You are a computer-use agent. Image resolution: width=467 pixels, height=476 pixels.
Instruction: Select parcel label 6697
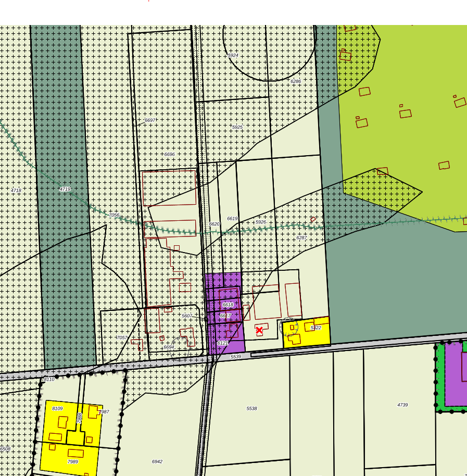tap(150, 120)
